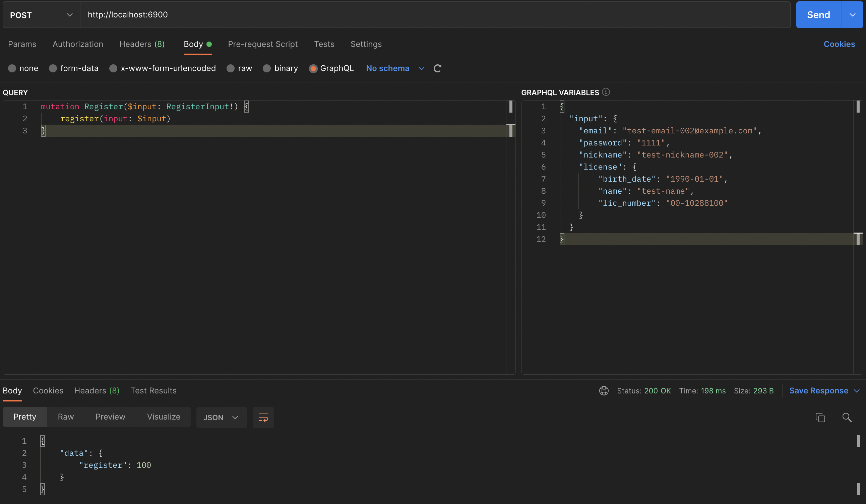
Task: Toggle the word wrap icon
Action: (263, 418)
